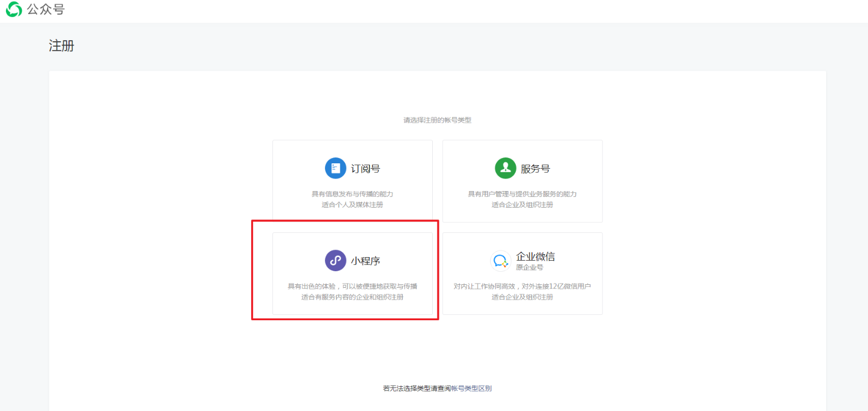Click the text 若无法选择类型请查阅
The height and width of the screenshot is (411, 868).
[417, 388]
